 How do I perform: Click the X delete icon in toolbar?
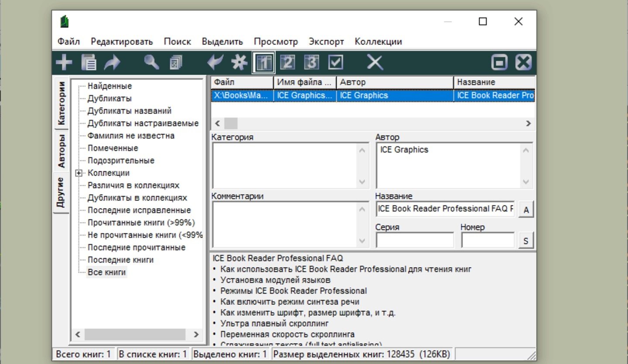click(374, 63)
